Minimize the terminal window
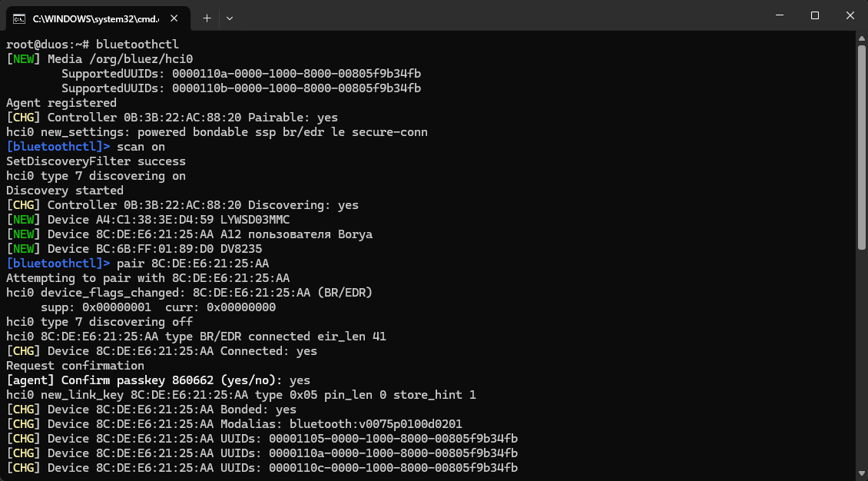868x481 pixels. [779, 15]
